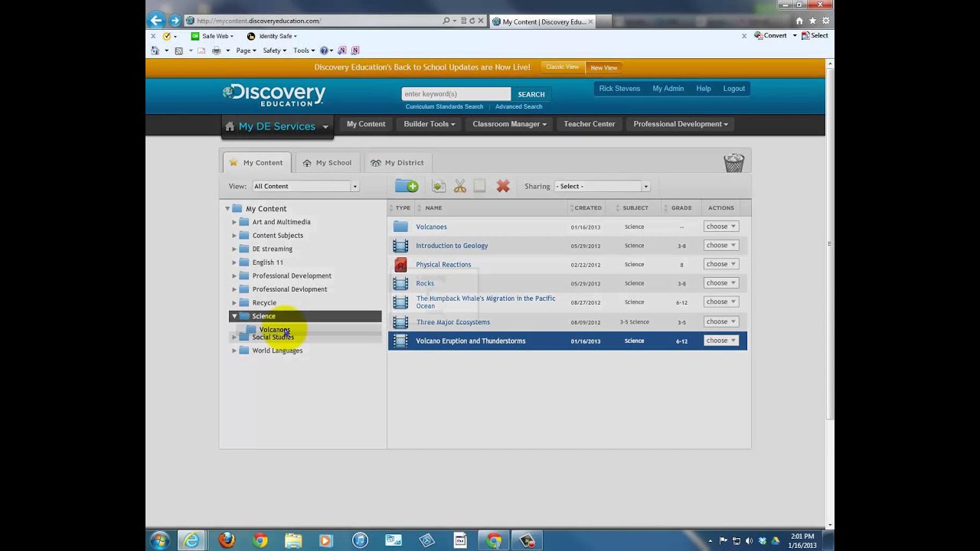Open iTunes from the taskbar
The height and width of the screenshot is (551, 980).
click(361, 540)
